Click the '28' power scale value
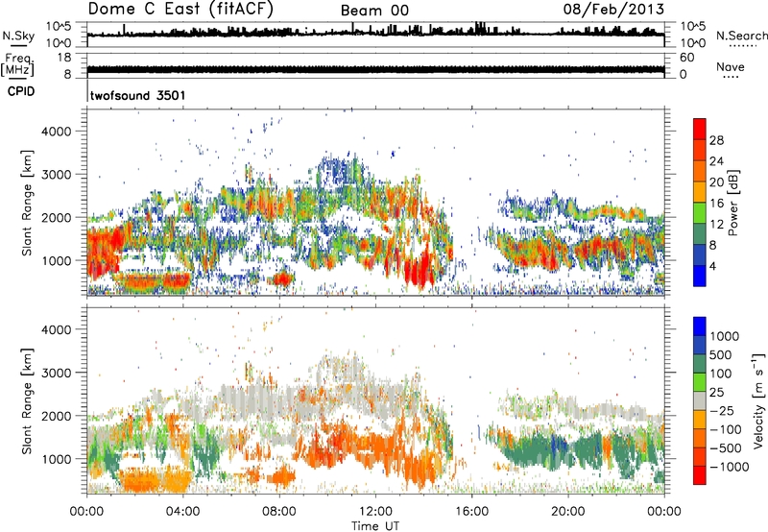 [x=716, y=140]
